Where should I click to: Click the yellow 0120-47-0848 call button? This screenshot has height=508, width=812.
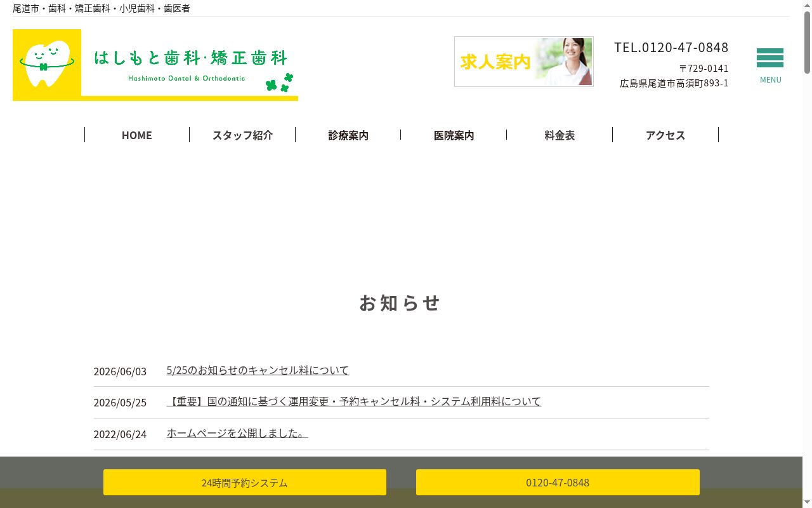[558, 483]
